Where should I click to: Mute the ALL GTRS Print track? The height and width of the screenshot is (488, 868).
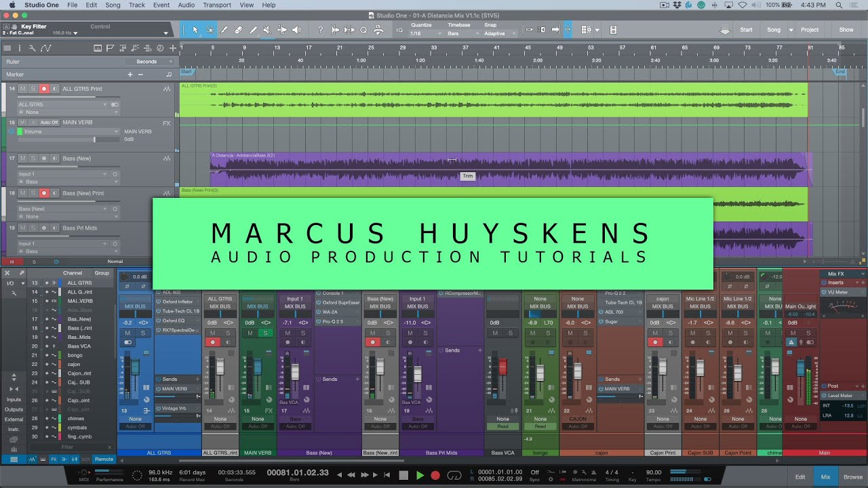22,89
